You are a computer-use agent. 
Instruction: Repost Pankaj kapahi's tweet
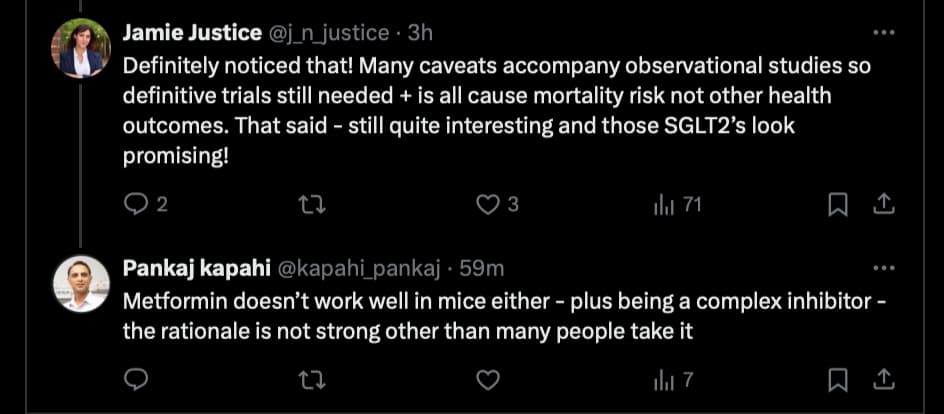click(311, 380)
